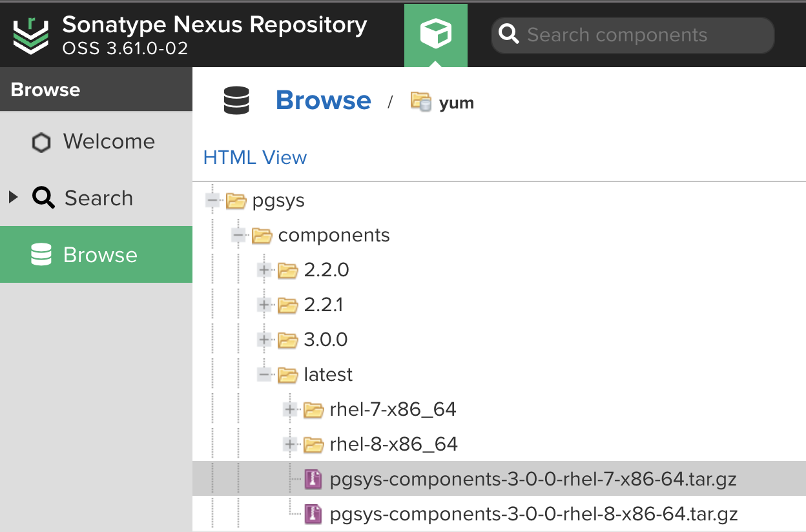Click the rhel-8 tar.gz archive icon

pos(314,514)
